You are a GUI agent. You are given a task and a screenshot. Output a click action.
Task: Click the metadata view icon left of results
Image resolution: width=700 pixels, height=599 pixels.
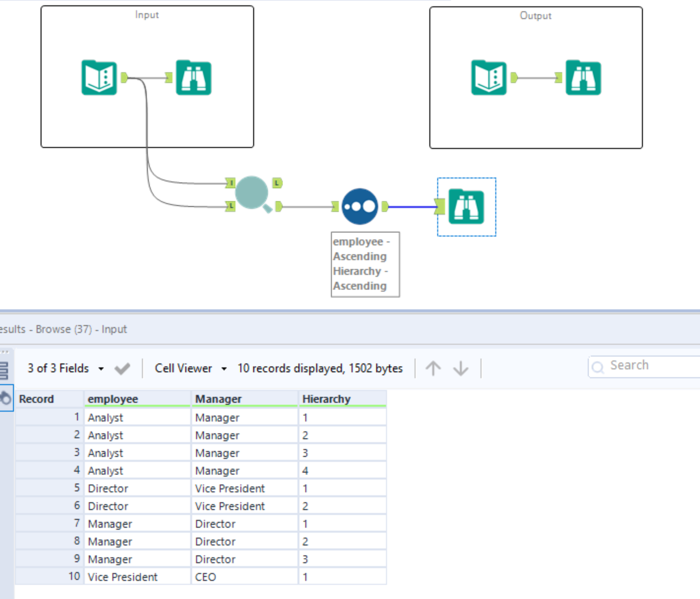tap(4, 370)
